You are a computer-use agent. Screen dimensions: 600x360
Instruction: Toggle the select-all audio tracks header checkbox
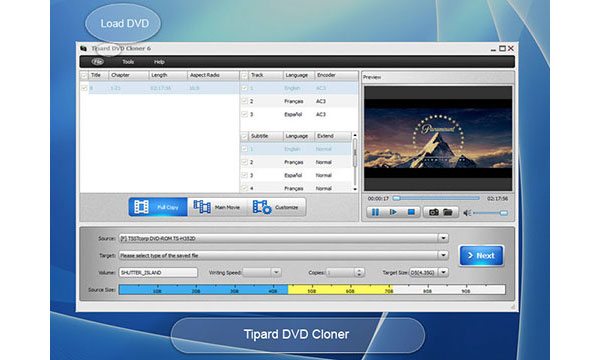click(244, 76)
